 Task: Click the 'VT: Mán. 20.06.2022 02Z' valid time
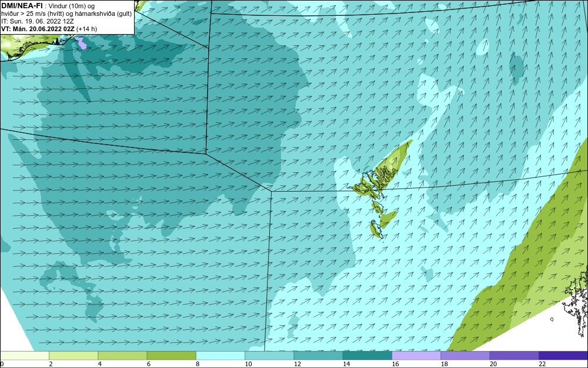click(x=38, y=29)
